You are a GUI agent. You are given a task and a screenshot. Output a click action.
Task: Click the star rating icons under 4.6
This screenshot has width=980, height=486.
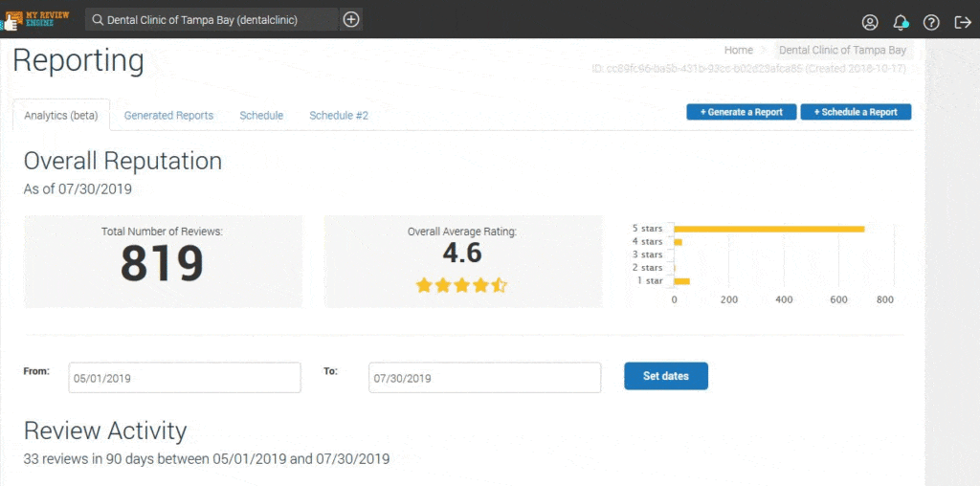(x=462, y=285)
